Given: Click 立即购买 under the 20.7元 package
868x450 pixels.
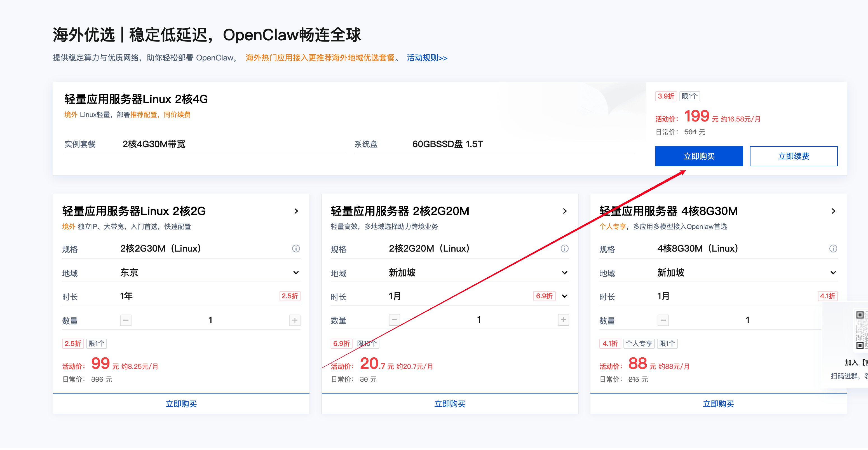Looking at the screenshot, I should [x=450, y=404].
